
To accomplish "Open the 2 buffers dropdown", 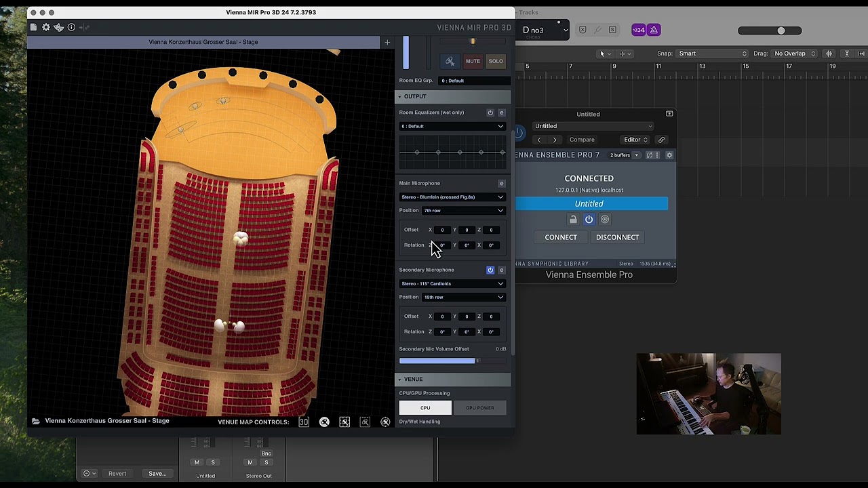I will [x=624, y=155].
